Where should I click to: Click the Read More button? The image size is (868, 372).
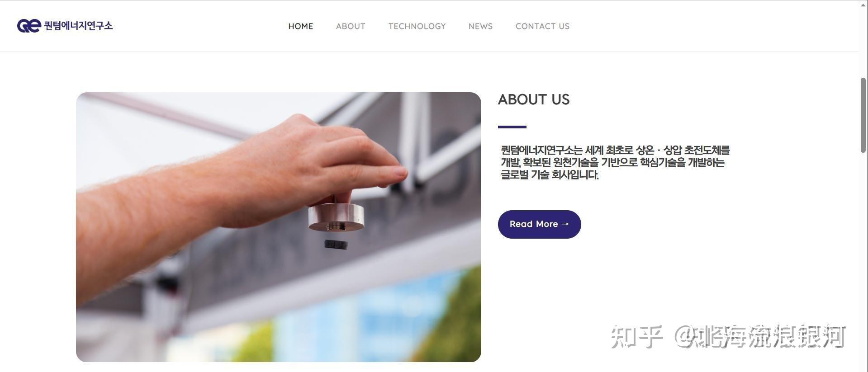[x=539, y=224]
